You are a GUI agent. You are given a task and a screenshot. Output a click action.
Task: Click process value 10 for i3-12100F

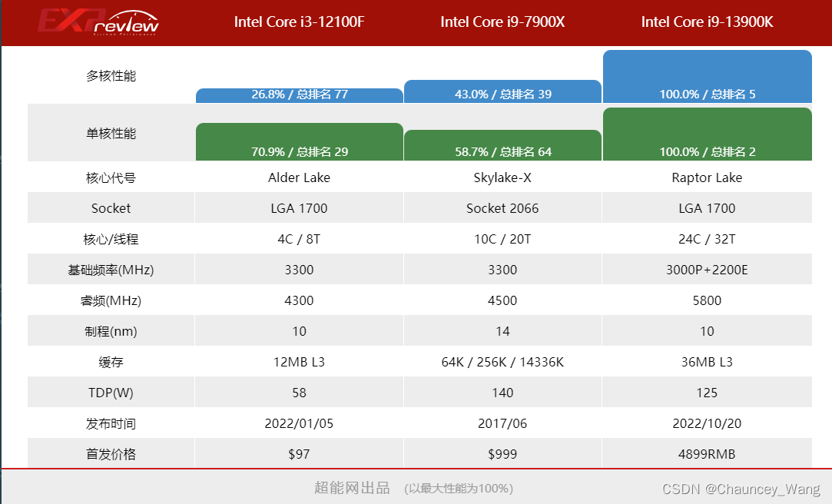coord(300,332)
